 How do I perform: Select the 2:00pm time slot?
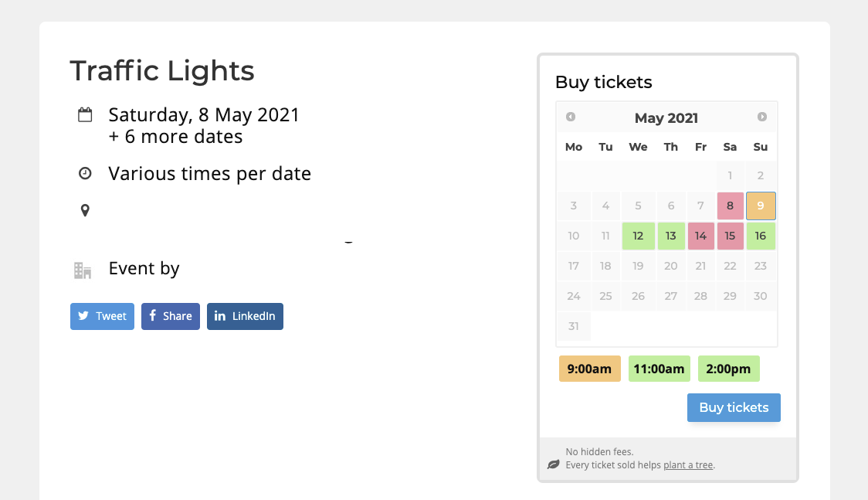point(728,369)
